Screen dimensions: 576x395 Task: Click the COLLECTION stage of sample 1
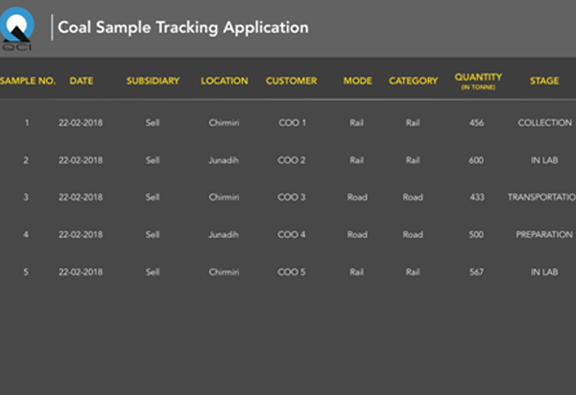[544, 123]
